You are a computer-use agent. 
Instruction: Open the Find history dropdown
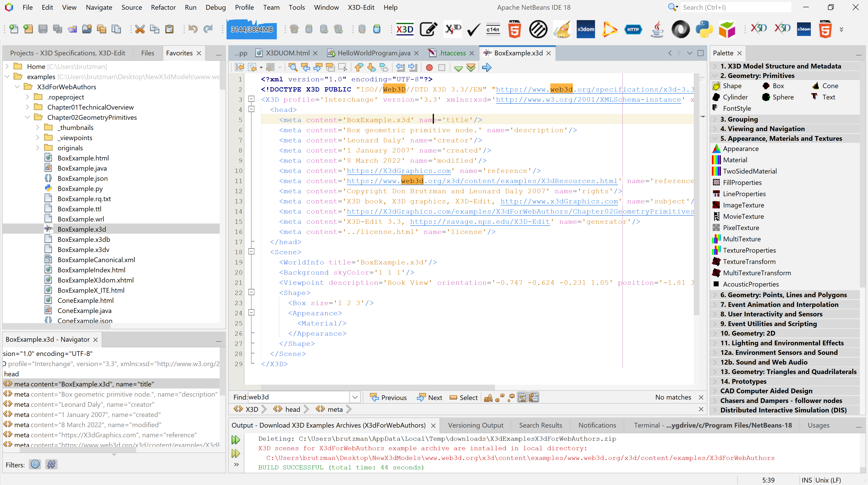pyautogui.click(x=355, y=397)
